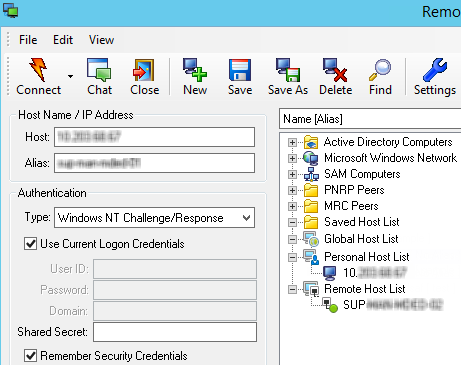Click the Alias input field
The width and height of the screenshot is (461, 365).
[154, 163]
